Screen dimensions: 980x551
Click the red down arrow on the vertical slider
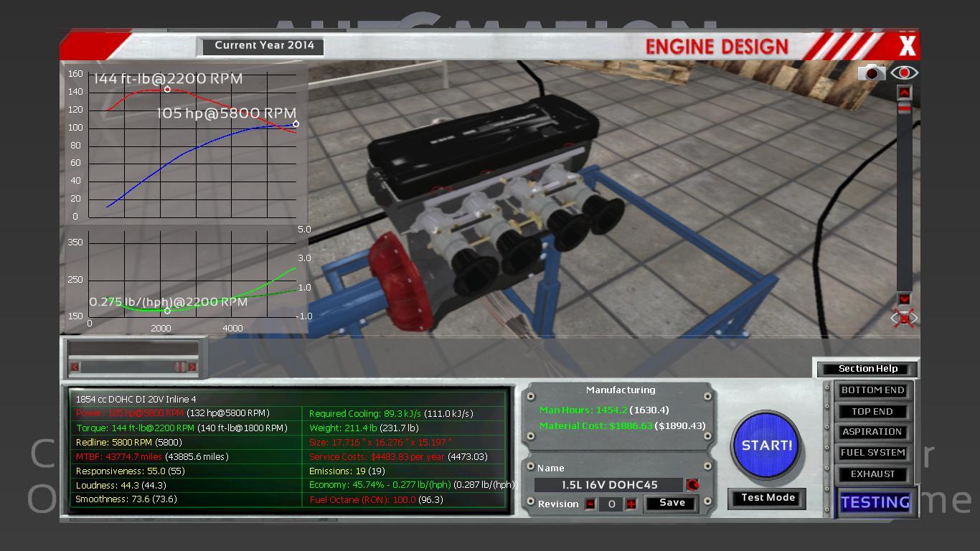pos(905,299)
